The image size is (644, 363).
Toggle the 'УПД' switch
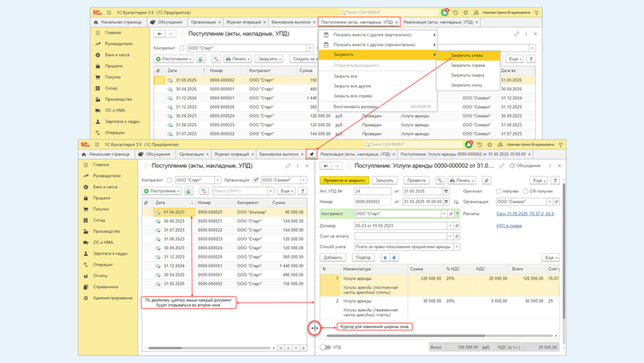[x=325, y=348]
